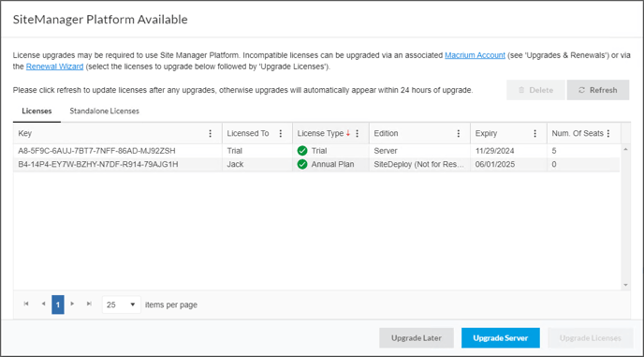Open the Num. Of Seats column menu
644x357 pixels.
pos(608,133)
